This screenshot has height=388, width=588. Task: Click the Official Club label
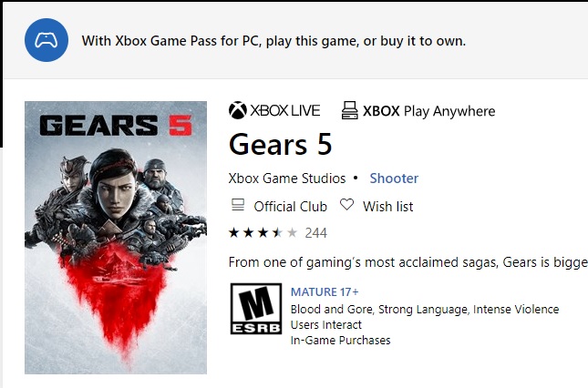[x=290, y=207]
